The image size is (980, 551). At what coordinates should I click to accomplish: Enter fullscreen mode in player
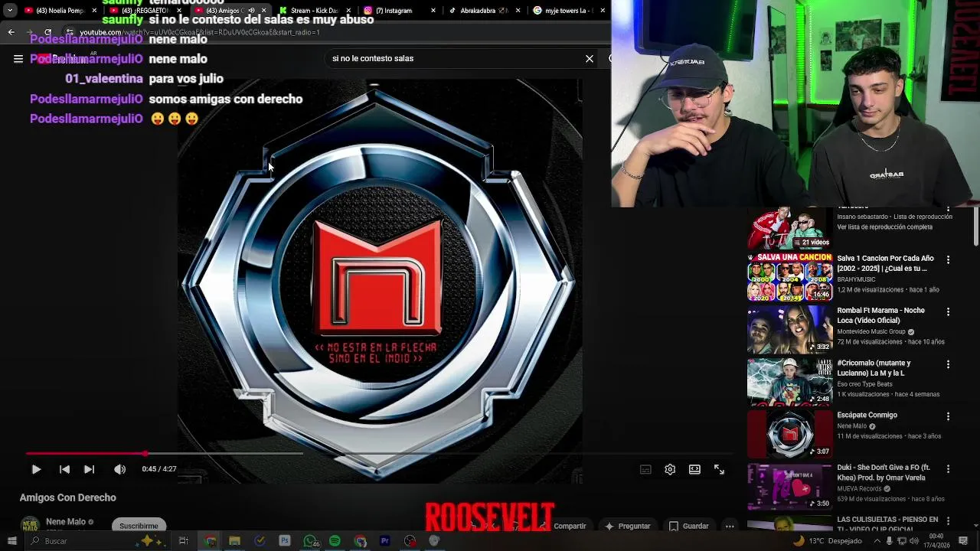coord(719,469)
